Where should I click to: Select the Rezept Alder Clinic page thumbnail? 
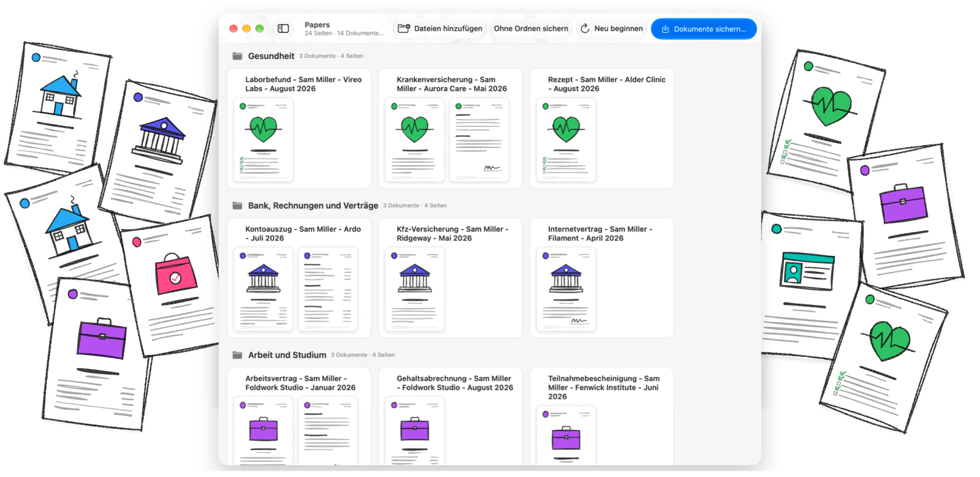[x=566, y=140]
